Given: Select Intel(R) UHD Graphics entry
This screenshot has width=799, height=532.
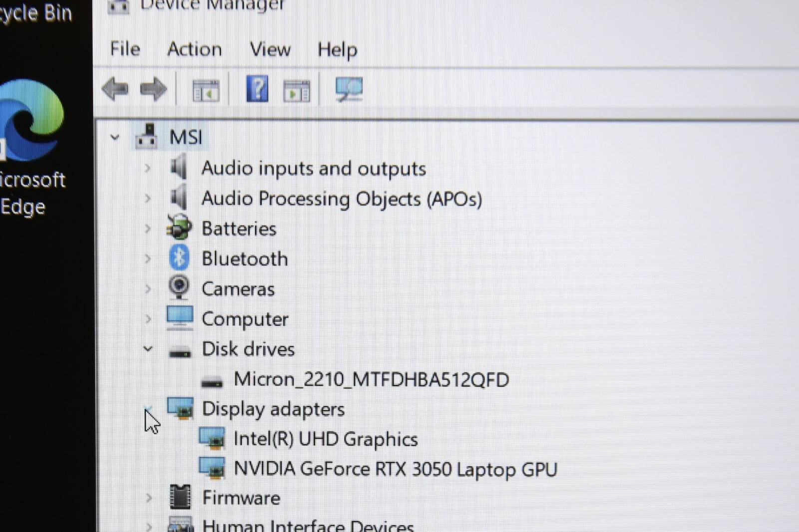Looking at the screenshot, I should pos(326,439).
